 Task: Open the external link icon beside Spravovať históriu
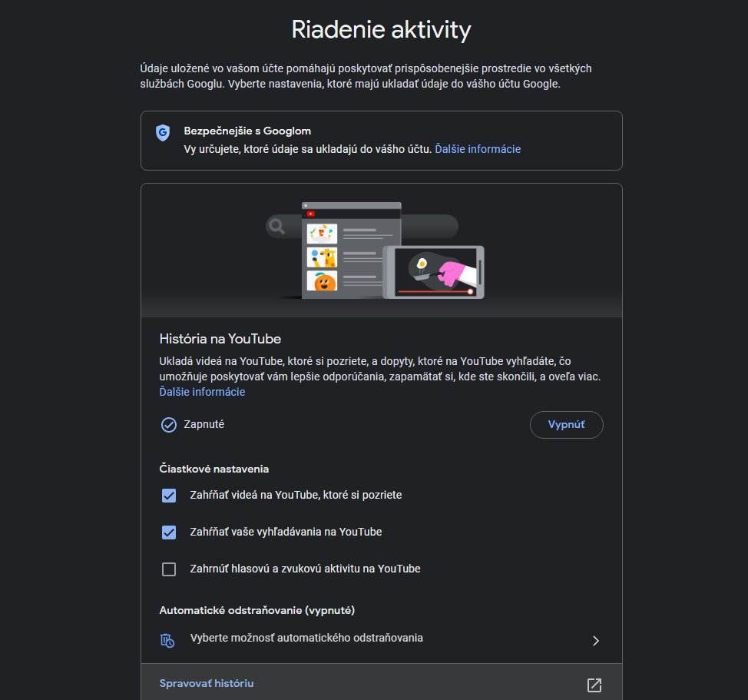click(594, 685)
